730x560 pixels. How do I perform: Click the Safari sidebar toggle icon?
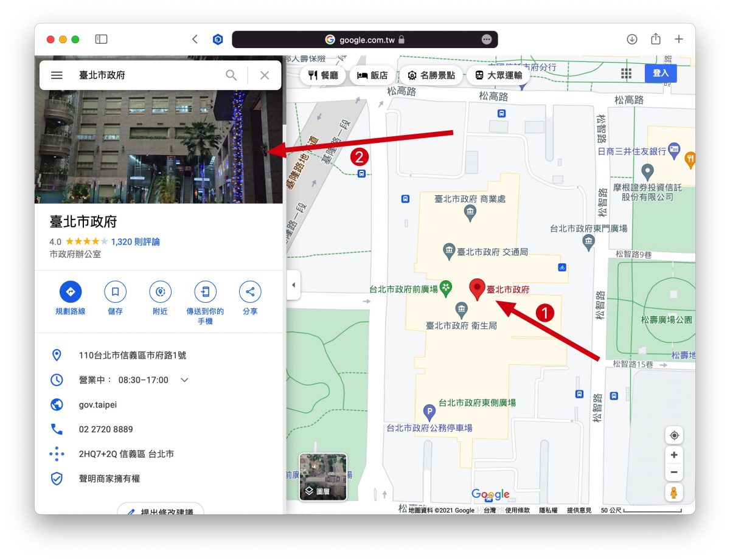coord(102,40)
